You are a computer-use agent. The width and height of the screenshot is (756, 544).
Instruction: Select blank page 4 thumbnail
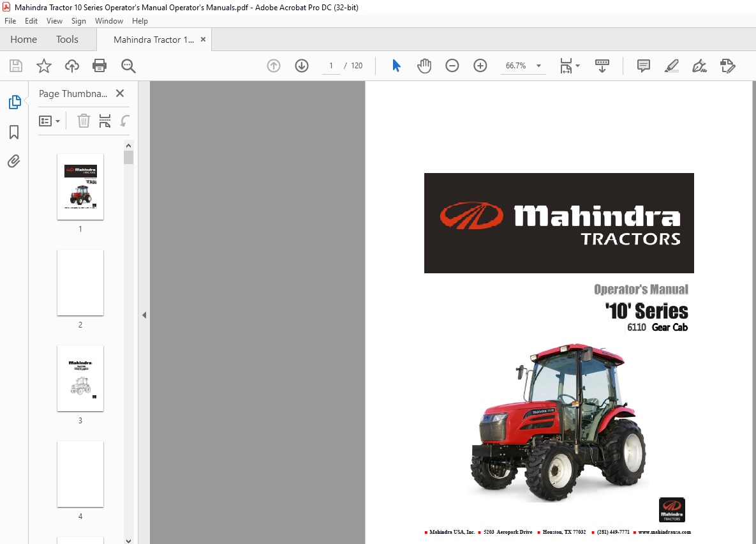click(80, 474)
